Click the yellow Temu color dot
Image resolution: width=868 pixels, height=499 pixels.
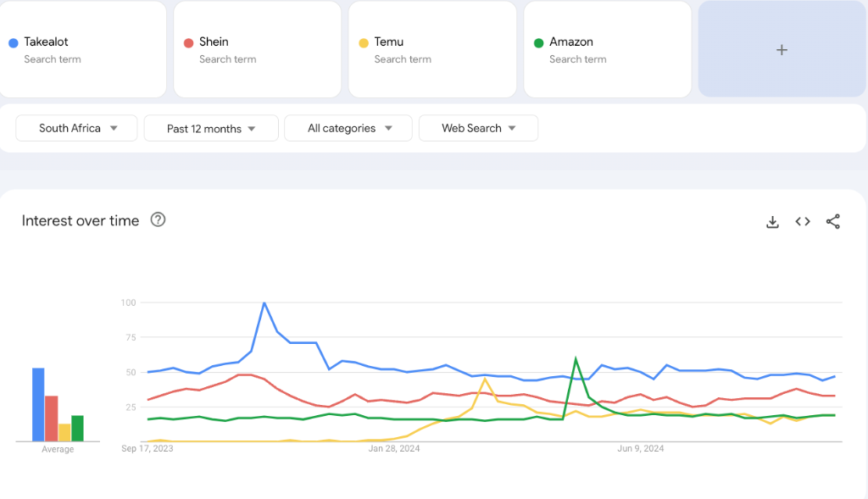[x=364, y=42]
